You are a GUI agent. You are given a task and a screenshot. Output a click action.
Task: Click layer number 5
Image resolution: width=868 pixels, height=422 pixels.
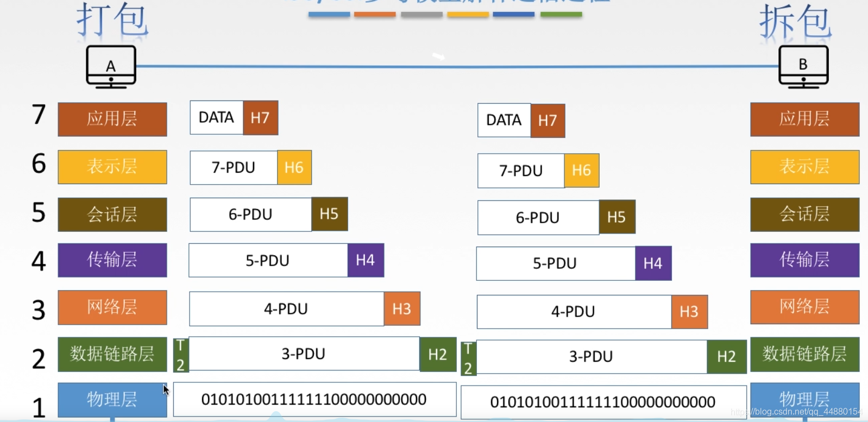(39, 212)
